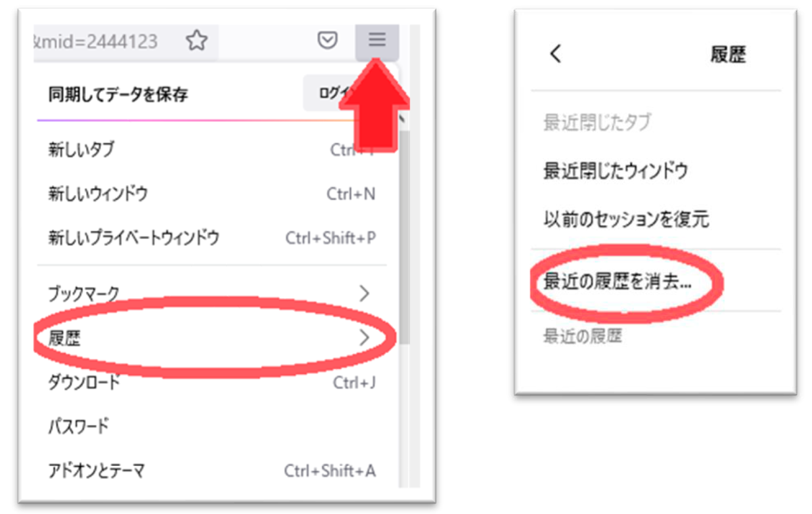Bookmark this page with the star icon
Screen dimensions: 812x514
(196, 41)
